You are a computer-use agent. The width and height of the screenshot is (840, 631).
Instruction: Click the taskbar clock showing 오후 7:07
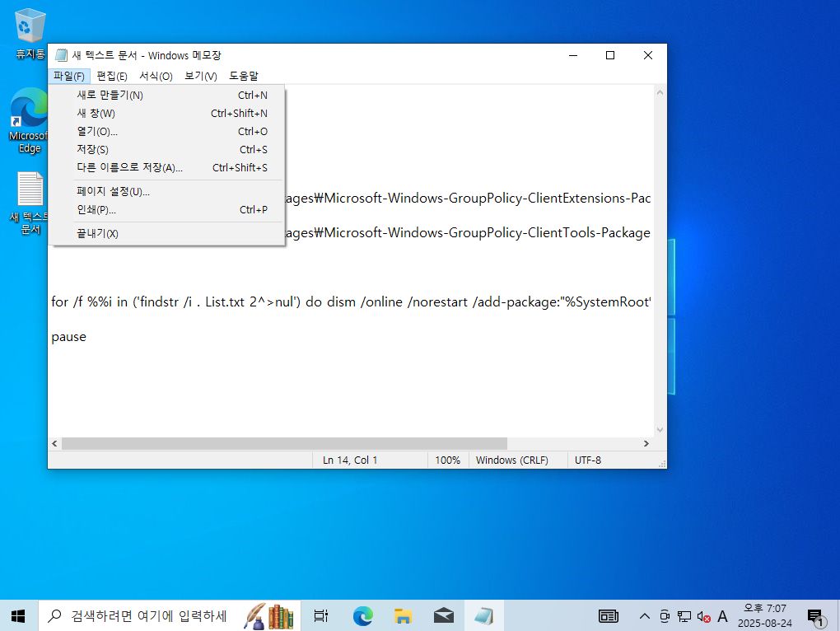[765, 616]
